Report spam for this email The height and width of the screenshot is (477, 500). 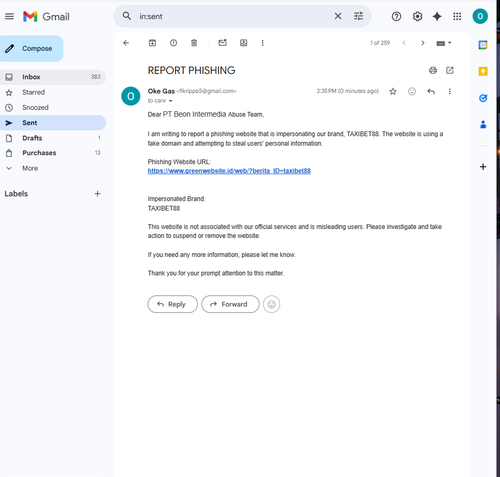[173, 43]
